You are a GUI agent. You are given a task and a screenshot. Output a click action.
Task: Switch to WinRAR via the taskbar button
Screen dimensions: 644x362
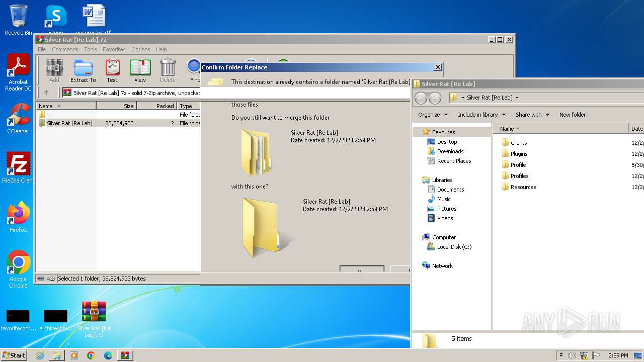coord(125,355)
